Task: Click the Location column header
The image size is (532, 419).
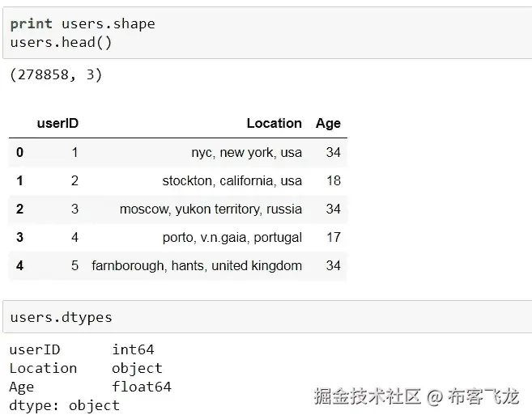Action: pyautogui.click(x=274, y=124)
